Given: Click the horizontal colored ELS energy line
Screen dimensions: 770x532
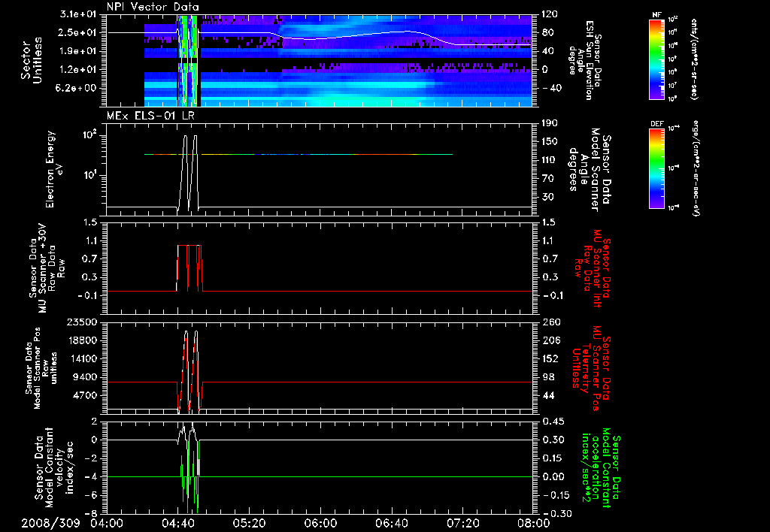Looking at the screenshot, I should (x=298, y=154).
